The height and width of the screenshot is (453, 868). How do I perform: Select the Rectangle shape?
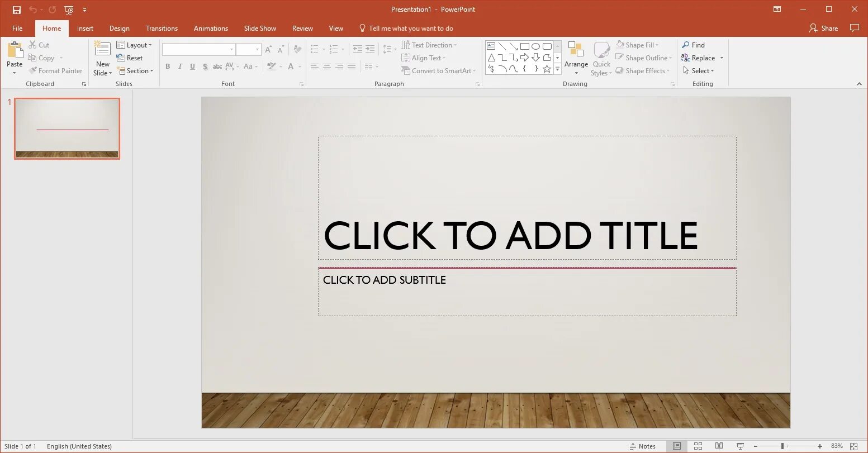click(525, 46)
